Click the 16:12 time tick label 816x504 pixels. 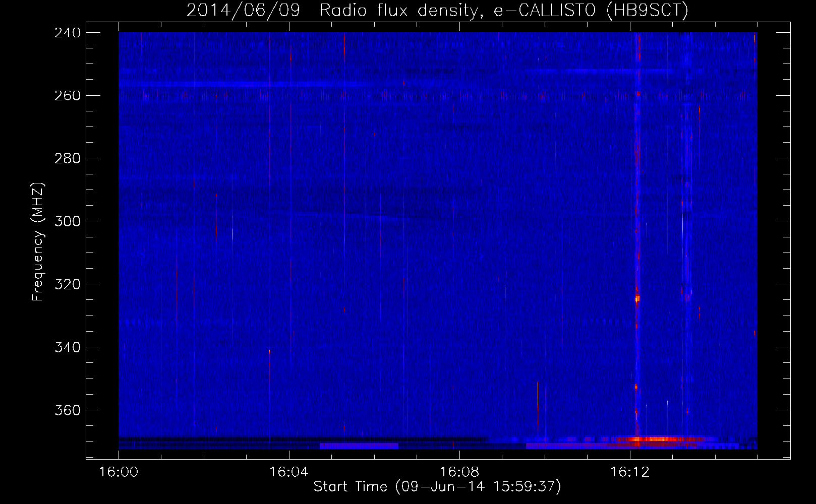tap(630, 472)
